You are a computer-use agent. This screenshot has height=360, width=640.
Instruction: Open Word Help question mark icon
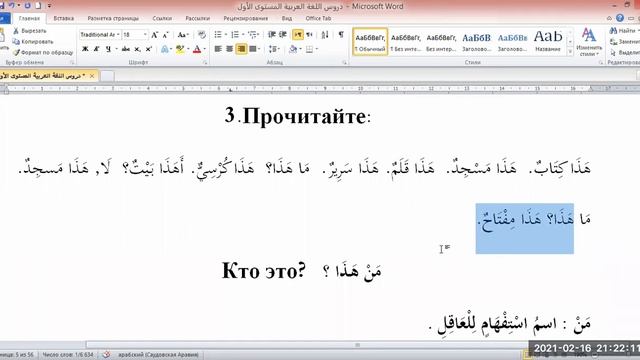620,18
